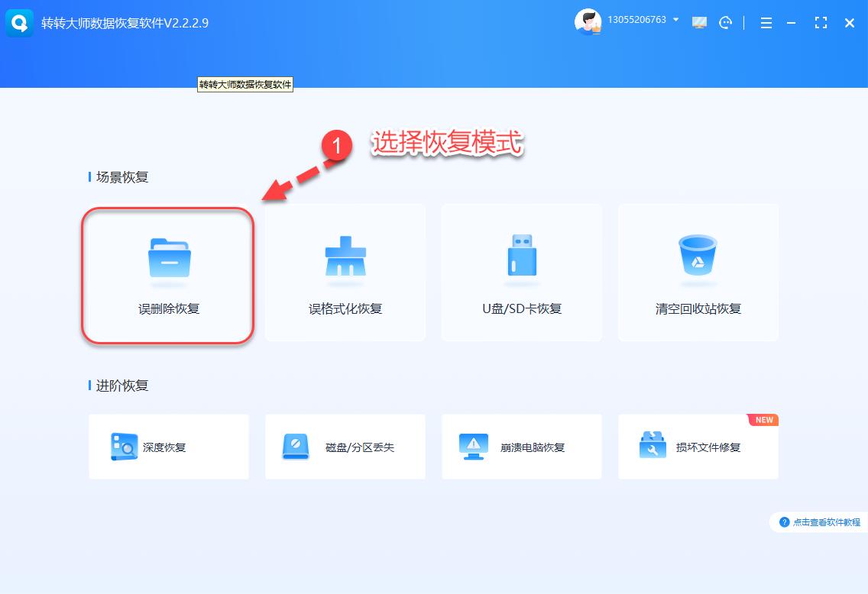
Task: Click the user avatar picture
Action: pos(588,21)
